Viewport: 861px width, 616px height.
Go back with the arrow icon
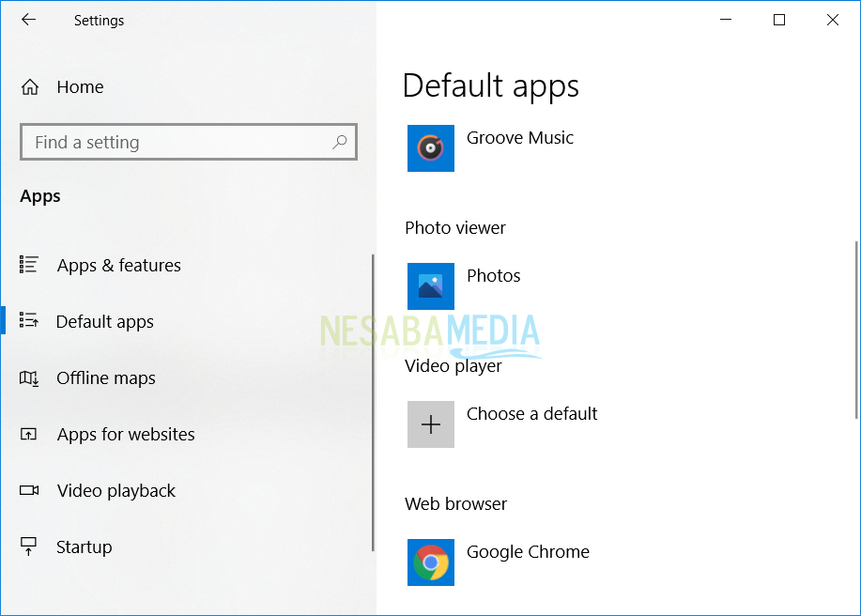(28, 20)
